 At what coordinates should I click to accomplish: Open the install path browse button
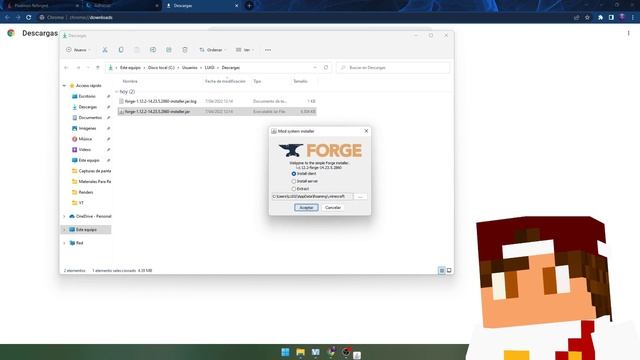point(360,196)
